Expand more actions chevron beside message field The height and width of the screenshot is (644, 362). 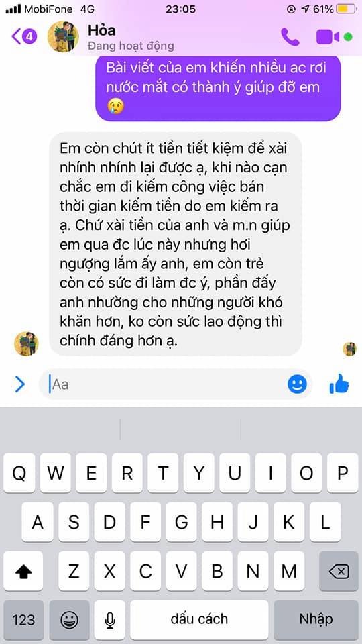[x=19, y=384]
